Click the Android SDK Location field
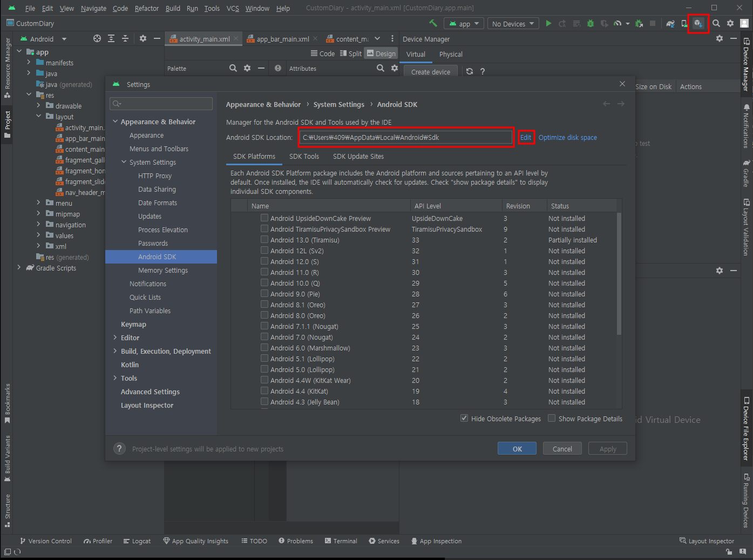 pos(406,137)
